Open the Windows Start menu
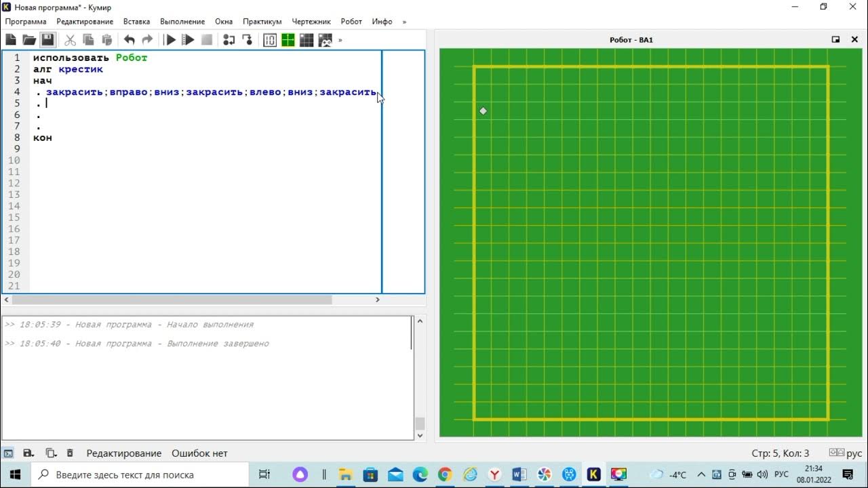 (15, 474)
